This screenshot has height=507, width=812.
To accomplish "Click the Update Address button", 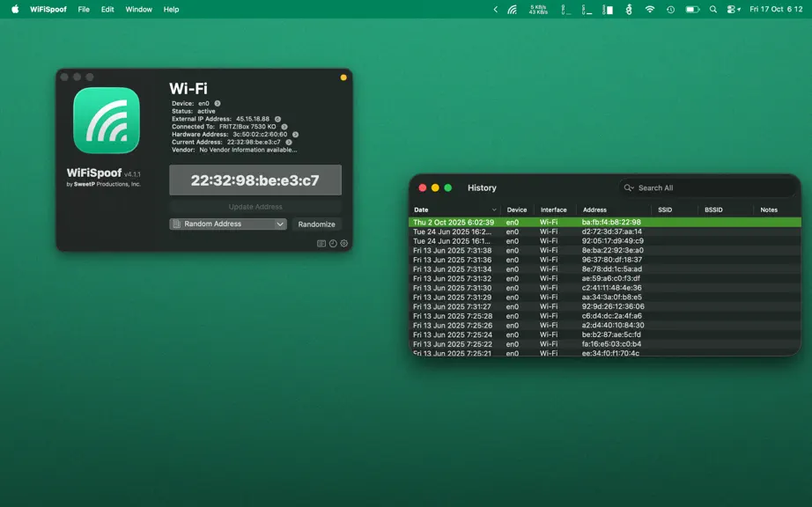I will click(x=255, y=207).
